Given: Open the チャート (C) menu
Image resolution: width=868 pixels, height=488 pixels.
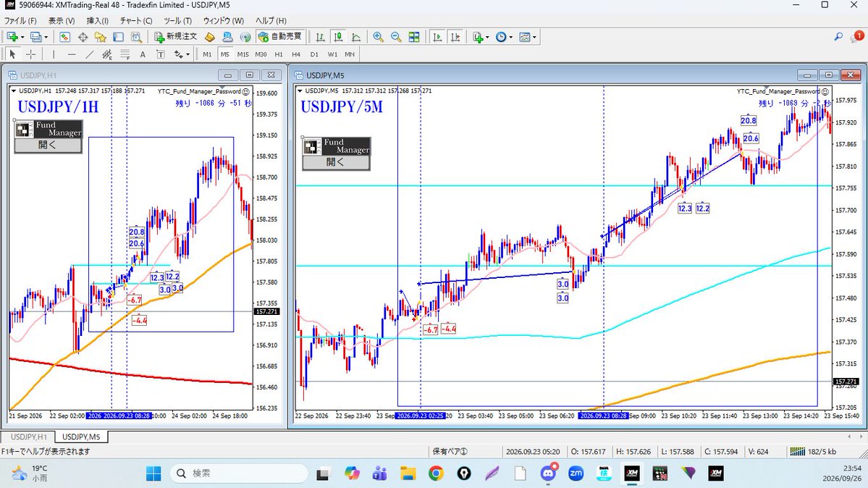Looking at the screenshot, I should (x=136, y=20).
